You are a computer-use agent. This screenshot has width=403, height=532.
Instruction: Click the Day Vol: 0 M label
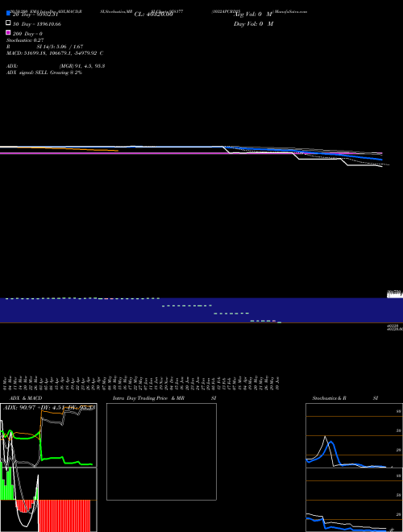click(253, 23)
